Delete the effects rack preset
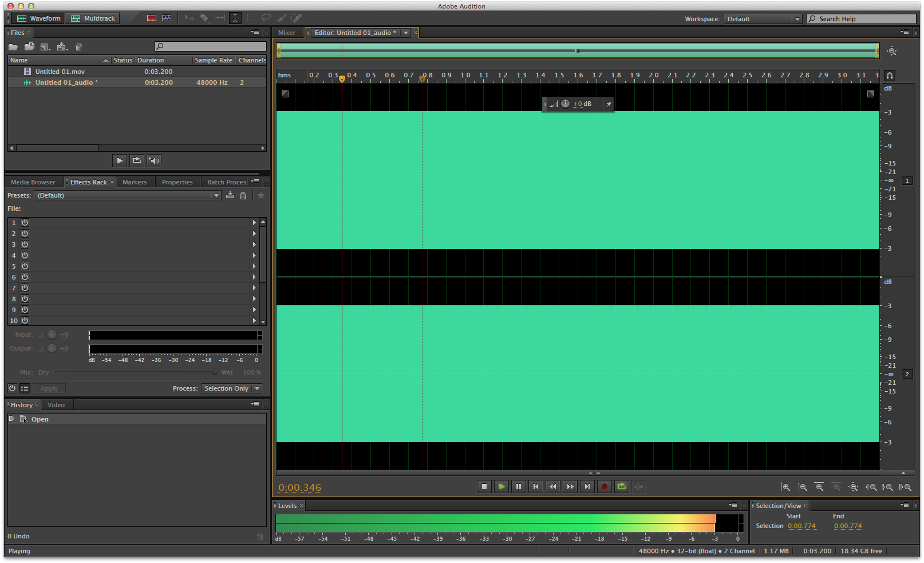Image resolution: width=924 pixels, height=563 pixels. click(243, 196)
